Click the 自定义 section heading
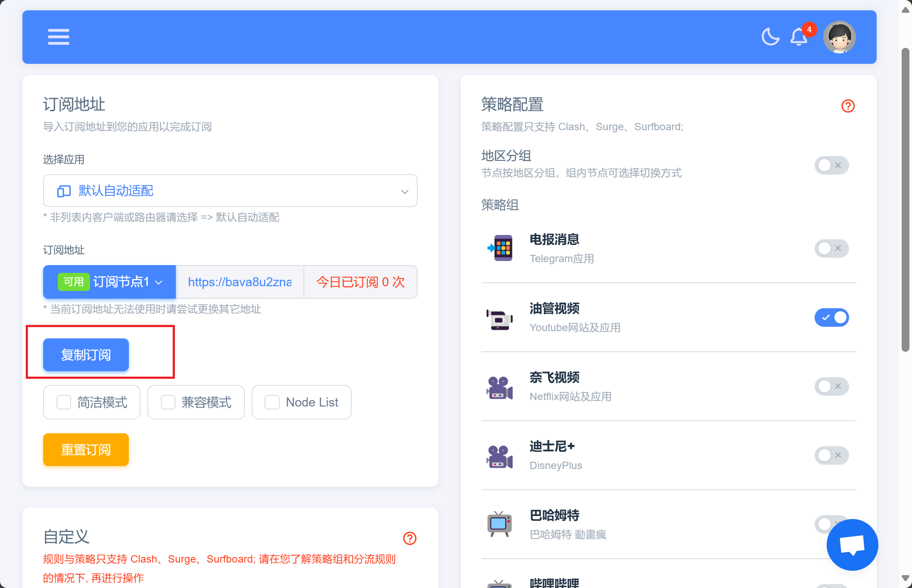Screen dimensions: 912x588 pyautogui.click(x=66, y=537)
